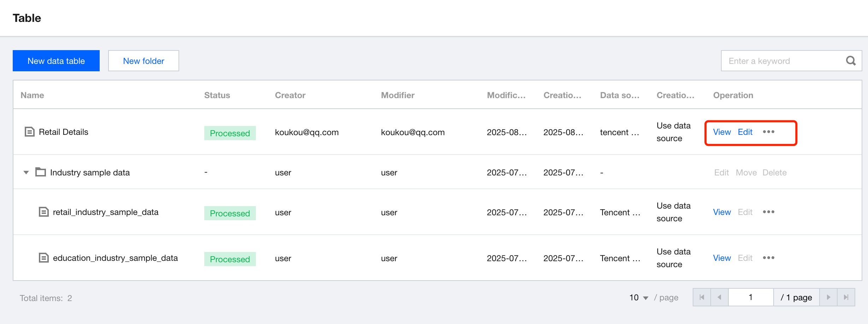Go to the first page
Screen dimensions: 868x324
702,298
